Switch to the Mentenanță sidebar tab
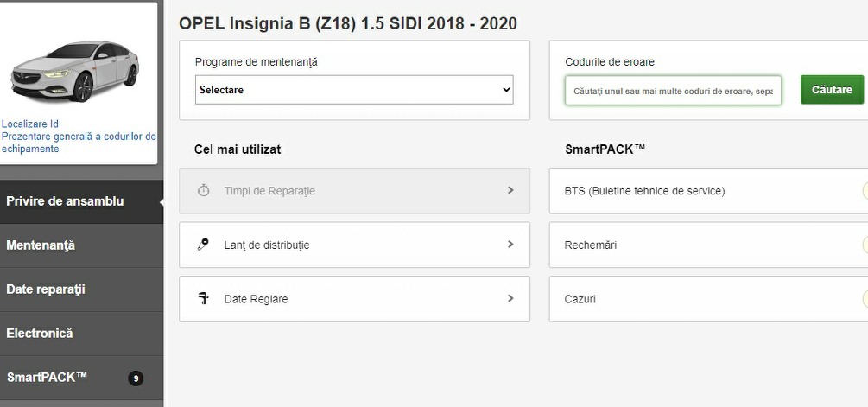This screenshot has width=868, height=407. point(41,245)
